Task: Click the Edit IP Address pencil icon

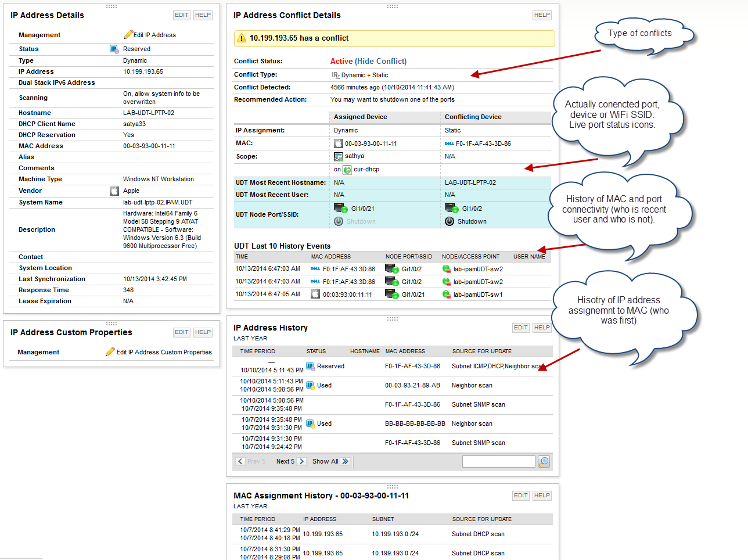Action: (x=128, y=34)
